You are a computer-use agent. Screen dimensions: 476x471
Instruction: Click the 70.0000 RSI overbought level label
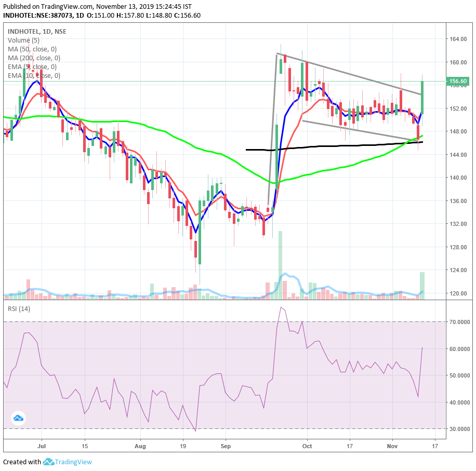pyautogui.click(x=459, y=322)
